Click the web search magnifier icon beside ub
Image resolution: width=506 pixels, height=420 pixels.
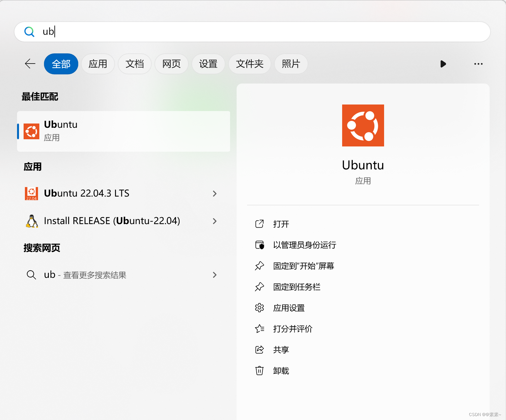coord(31,275)
